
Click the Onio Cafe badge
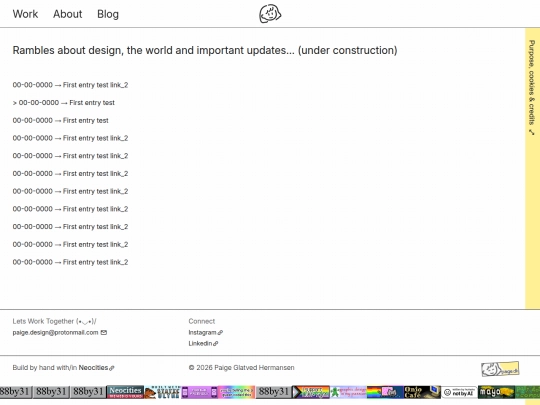[x=422, y=392]
